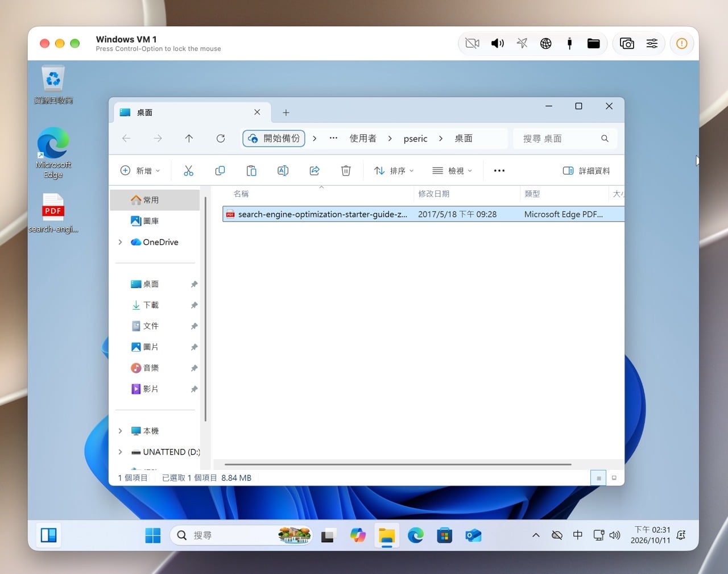Go back to the previous folder

click(126, 138)
